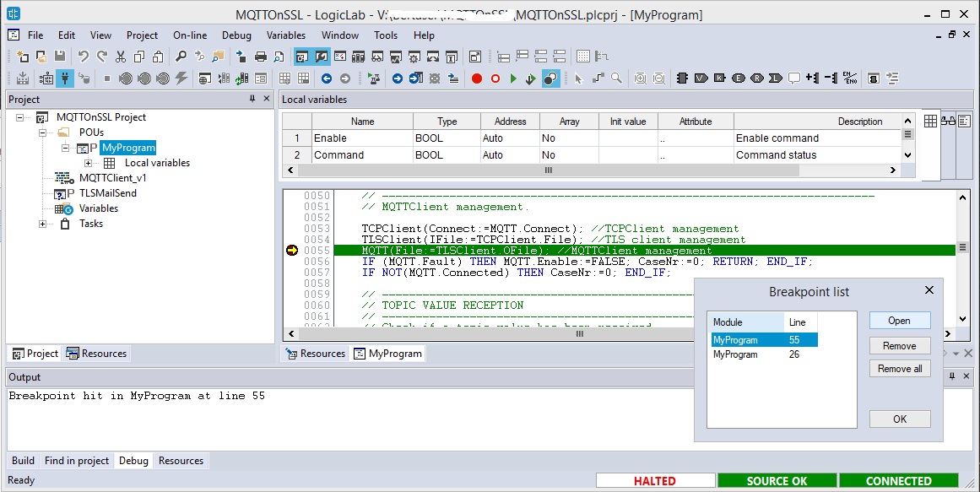The width and height of the screenshot is (980, 492).
Task: Select the arrow pointer tool
Action: pos(579,78)
